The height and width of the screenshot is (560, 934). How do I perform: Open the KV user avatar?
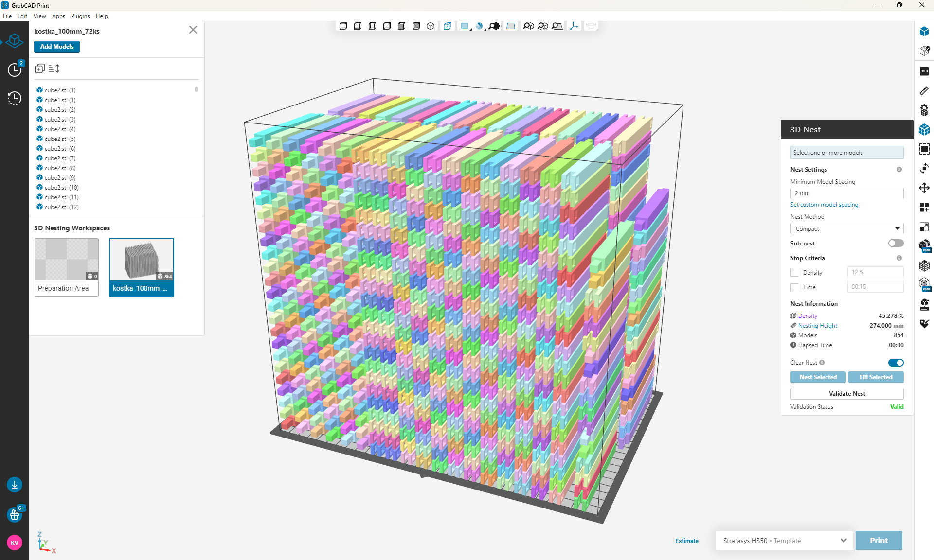tap(15, 542)
